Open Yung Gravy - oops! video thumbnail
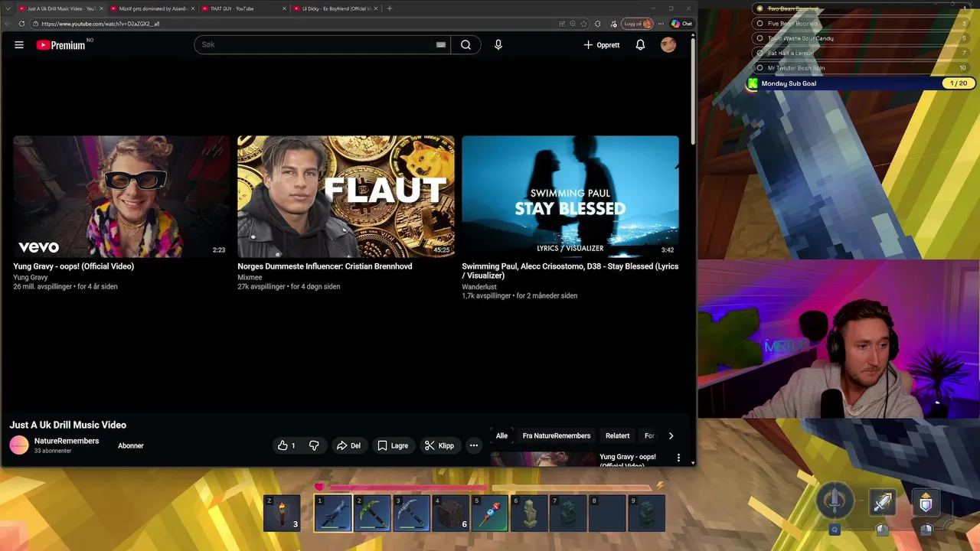Image resolution: width=980 pixels, height=551 pixels. (x=122, y=197)
